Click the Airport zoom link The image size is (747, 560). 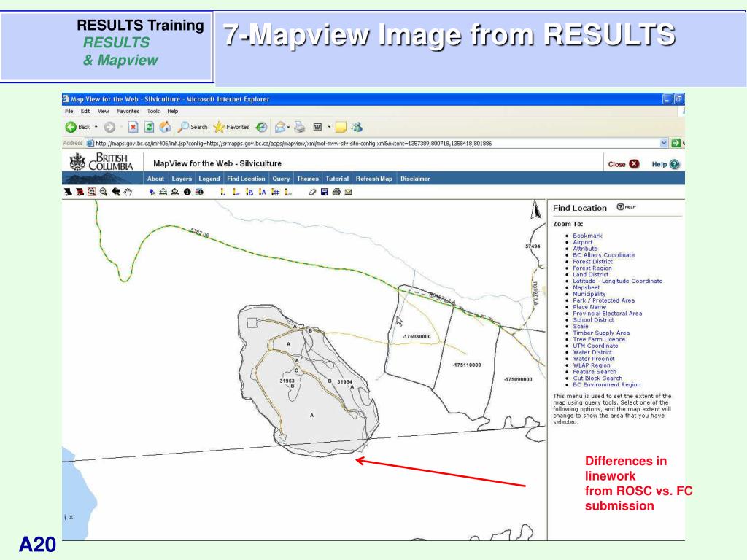click(583, 242)
